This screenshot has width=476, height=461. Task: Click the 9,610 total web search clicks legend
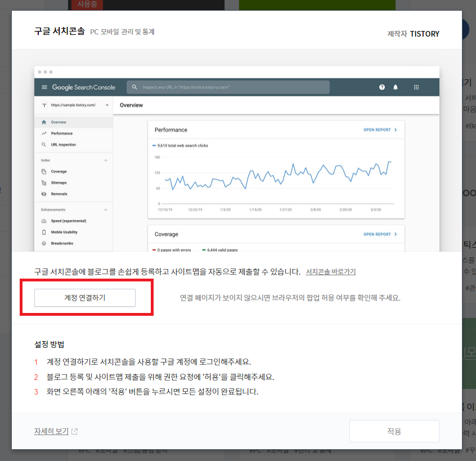coord(180,146)
